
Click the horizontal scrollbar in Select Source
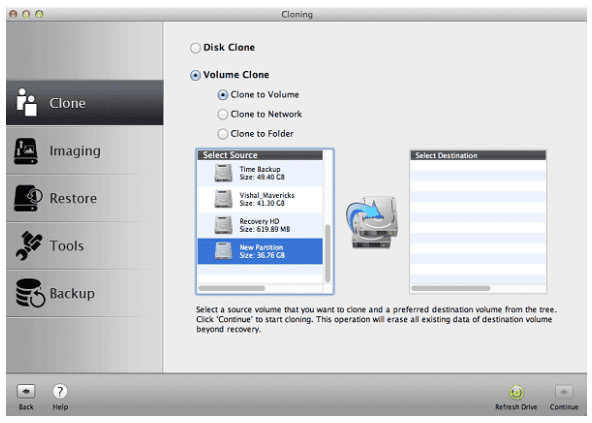point(231,289)
